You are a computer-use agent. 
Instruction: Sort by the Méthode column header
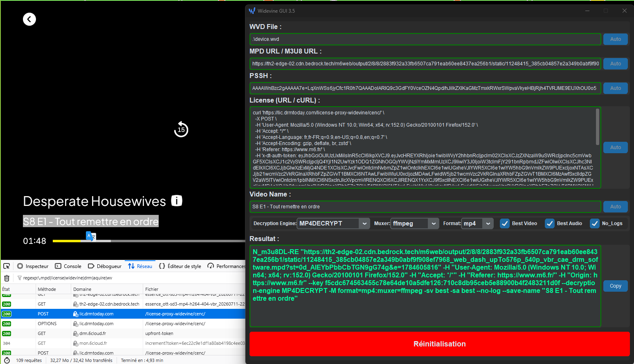(x=53, y=289)
